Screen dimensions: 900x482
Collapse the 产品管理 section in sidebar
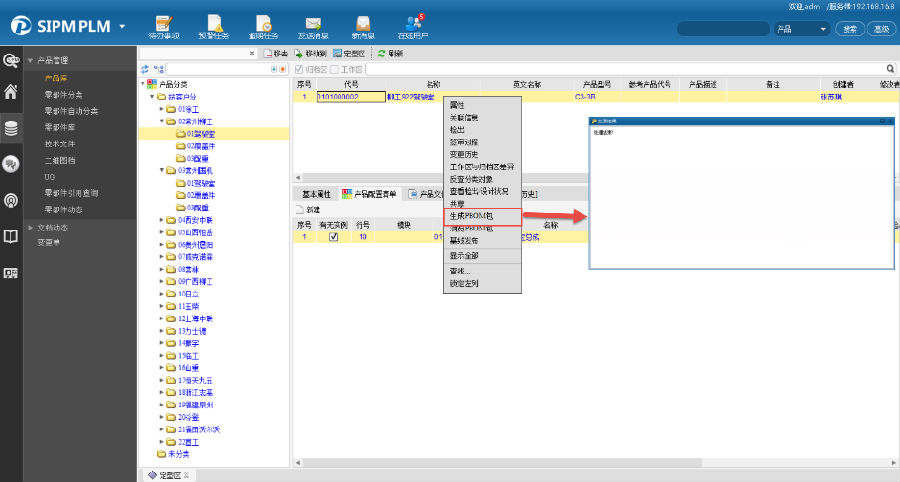(x=30, y=60)
